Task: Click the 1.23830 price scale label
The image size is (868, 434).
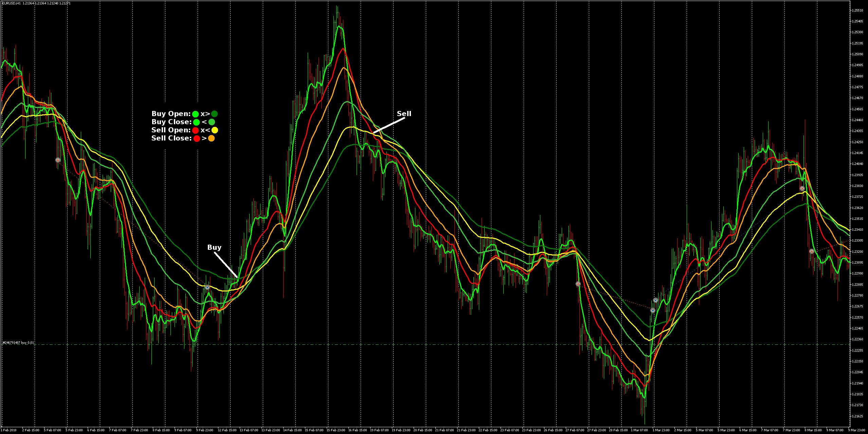Action: pyautogui.click(x=857, y=186)
